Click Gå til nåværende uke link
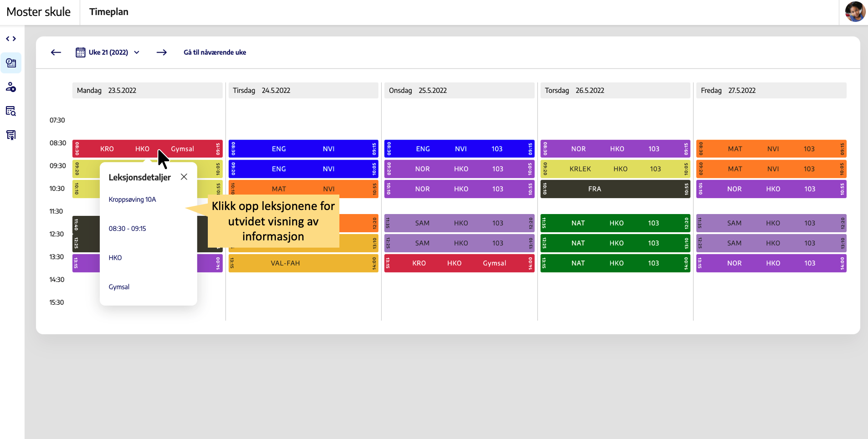 point(215,53)
